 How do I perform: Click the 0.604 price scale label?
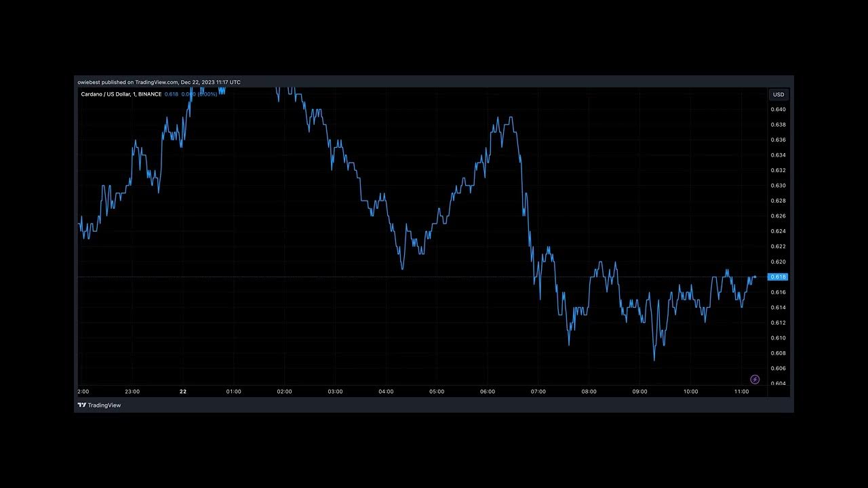pos(778,384)
